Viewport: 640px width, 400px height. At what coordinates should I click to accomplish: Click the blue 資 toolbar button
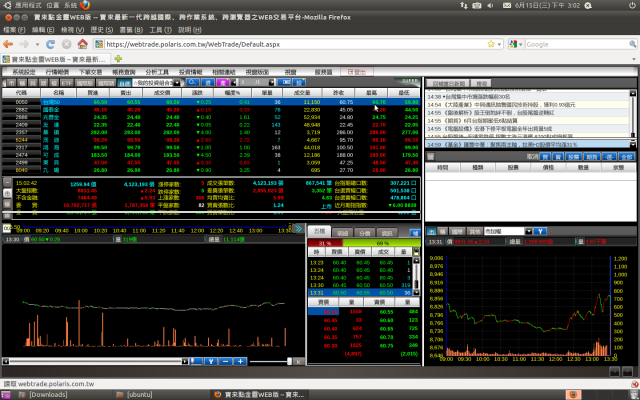(x=208, y=82)
